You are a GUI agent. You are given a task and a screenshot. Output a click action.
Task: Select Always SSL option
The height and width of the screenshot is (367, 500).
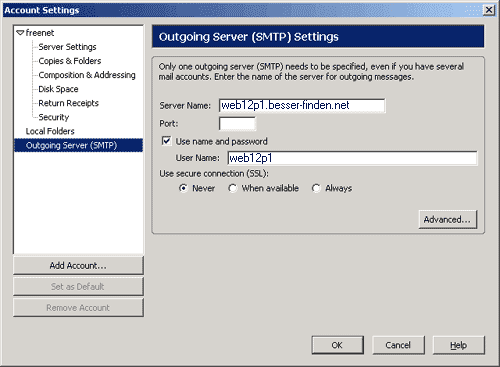[316, 188]
